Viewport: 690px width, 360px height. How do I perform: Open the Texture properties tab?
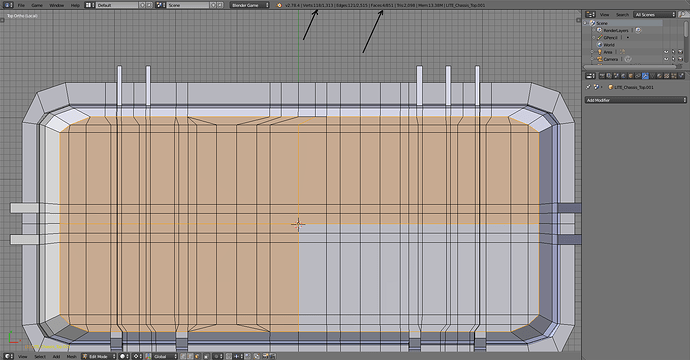point(667,76)
